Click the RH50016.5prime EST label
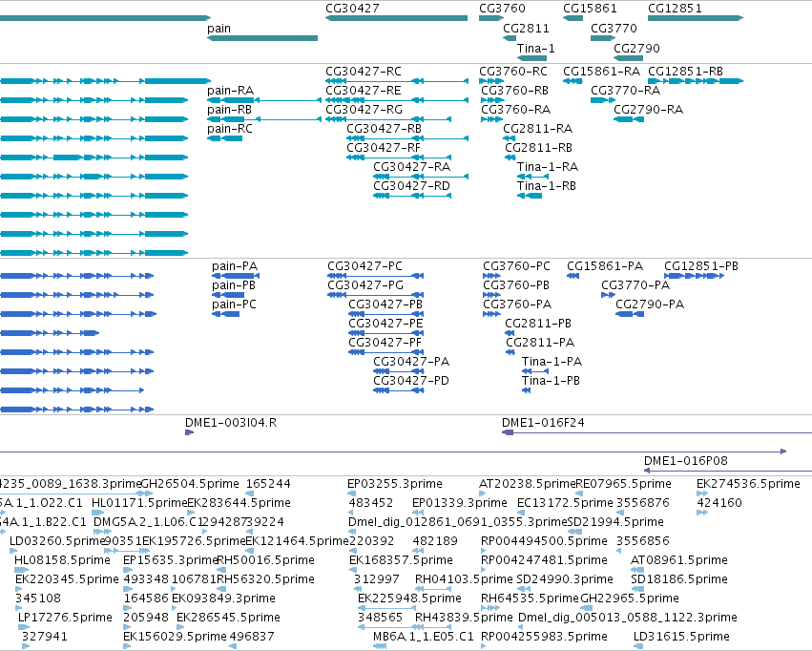812x651 pixels. point(265,560)
